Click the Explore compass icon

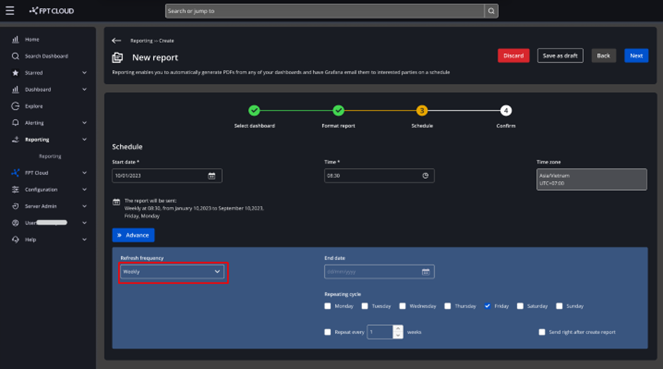tap(15, 106)
